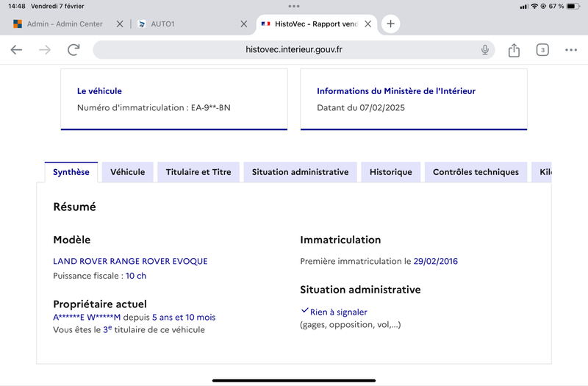Show the open tabs counter
Screen dimensions: 588x386
(x=542, y=50)
